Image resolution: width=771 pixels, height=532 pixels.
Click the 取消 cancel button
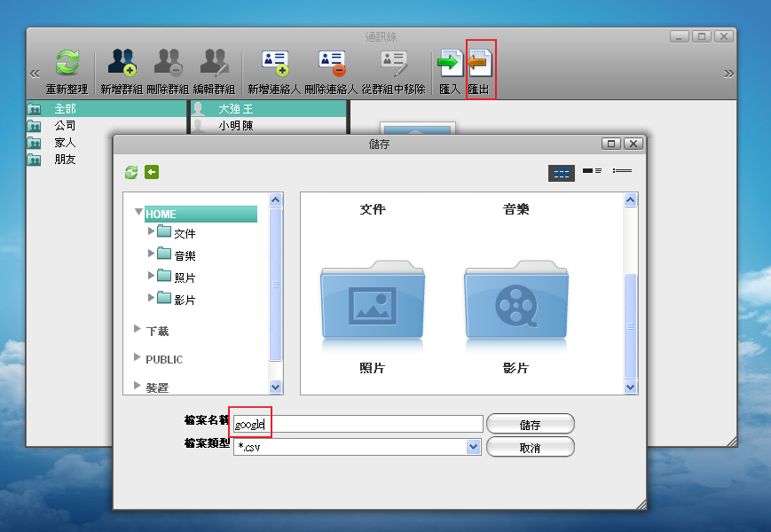(530, 446)
